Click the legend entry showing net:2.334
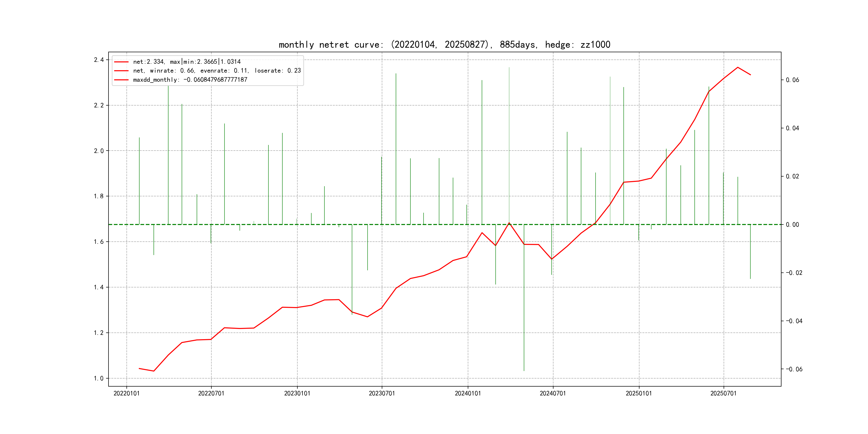The width and height of the screenshot is (868, 434). pyautogui.click(x=187, y=62)
